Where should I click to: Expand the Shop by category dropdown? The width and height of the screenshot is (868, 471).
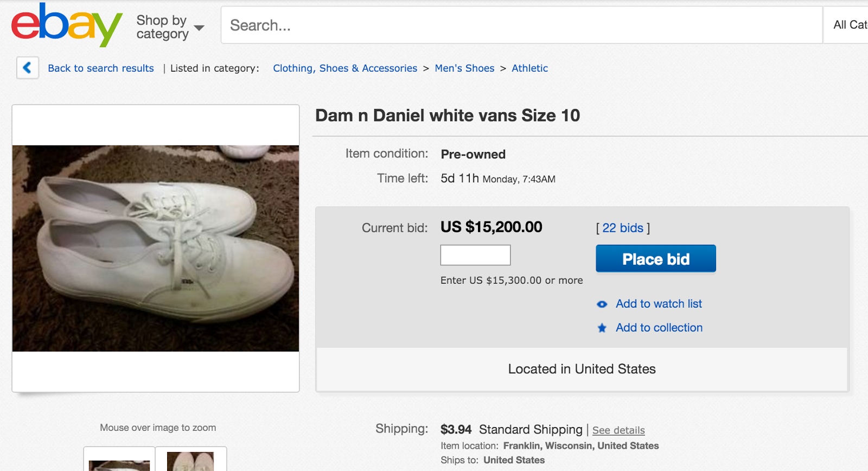(x=170, y=27)
